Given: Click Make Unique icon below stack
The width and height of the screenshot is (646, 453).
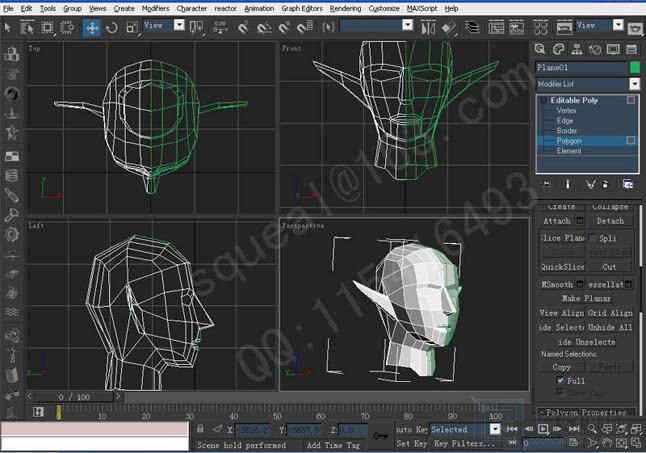Looking at the screenshot, I should click(590, 184).
